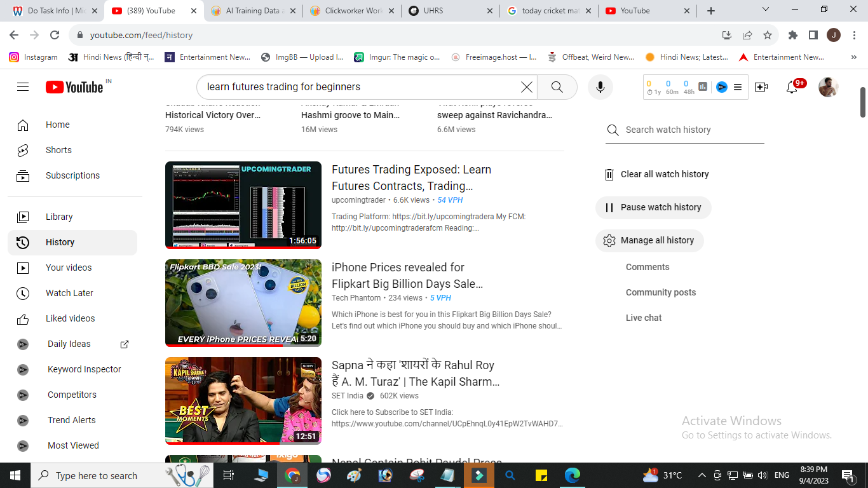Switch to the UHRS browser tab
868x488 pixels.
coord(451,11)
